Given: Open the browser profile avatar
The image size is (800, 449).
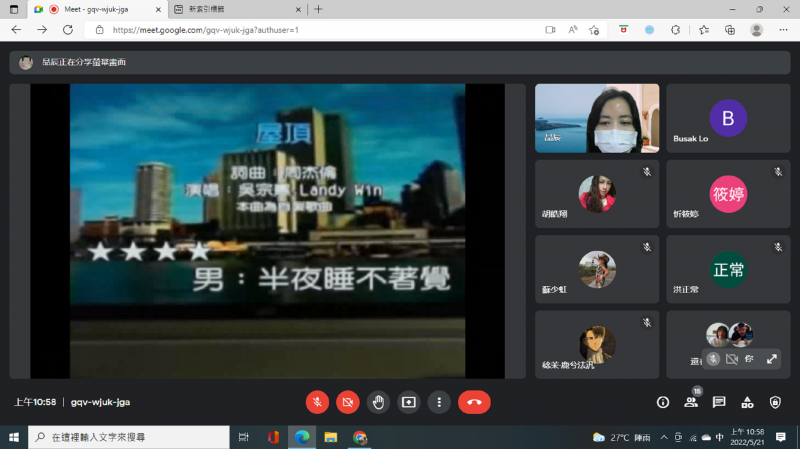Looking at the screenshot, I should (x=757, y=30).
